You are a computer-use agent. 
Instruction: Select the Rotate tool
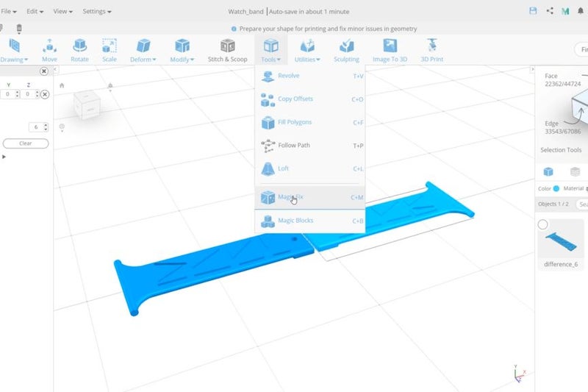coord(79,49)
